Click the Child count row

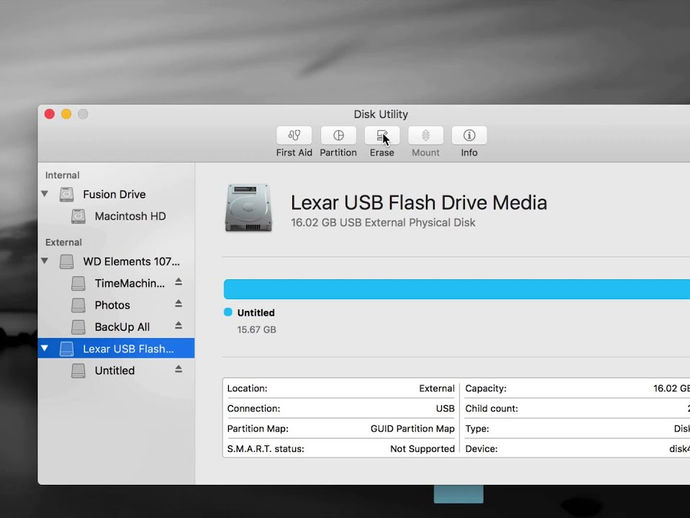click(577, 408)
